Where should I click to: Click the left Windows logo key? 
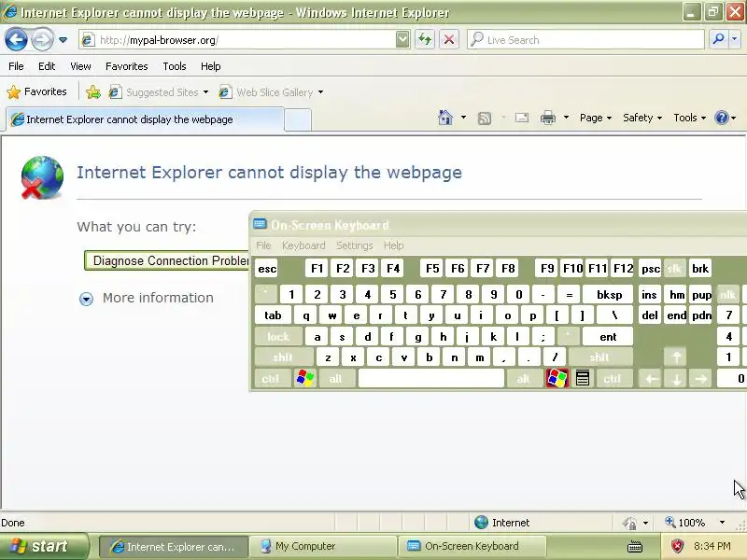305,379
